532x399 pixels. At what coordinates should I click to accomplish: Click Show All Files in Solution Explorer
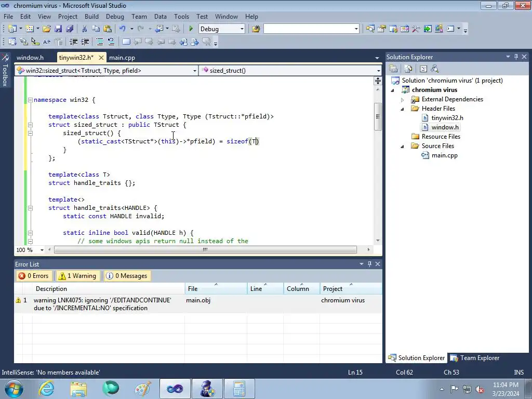click(x=408, y=69)
